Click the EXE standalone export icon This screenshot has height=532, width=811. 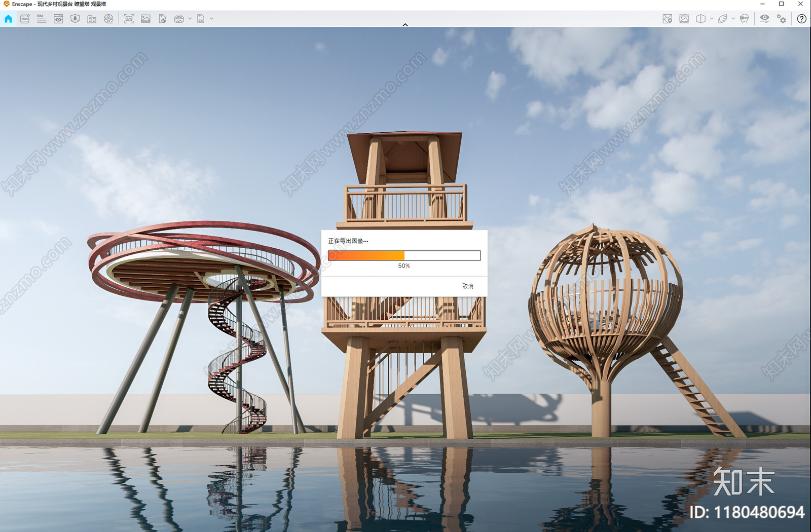point(201,19)
